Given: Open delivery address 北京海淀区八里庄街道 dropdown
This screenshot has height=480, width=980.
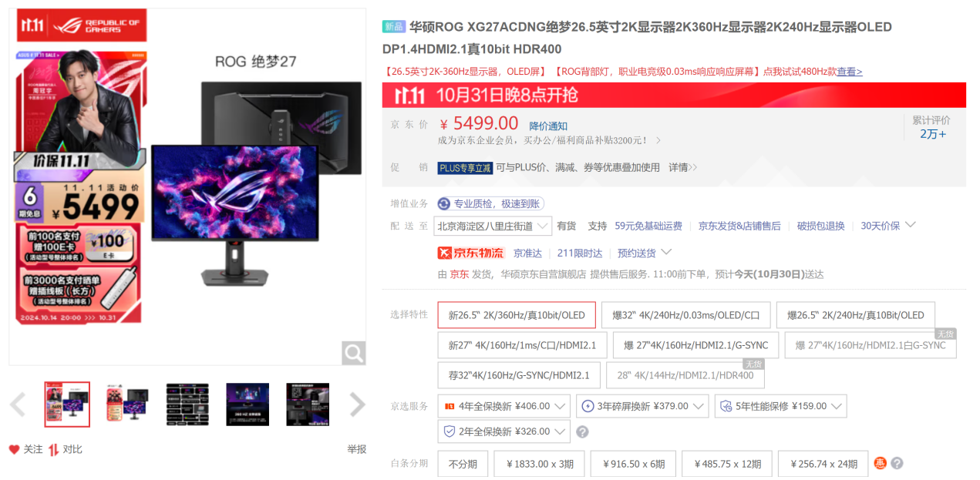Looking at the screenshot, I should 493,226.
